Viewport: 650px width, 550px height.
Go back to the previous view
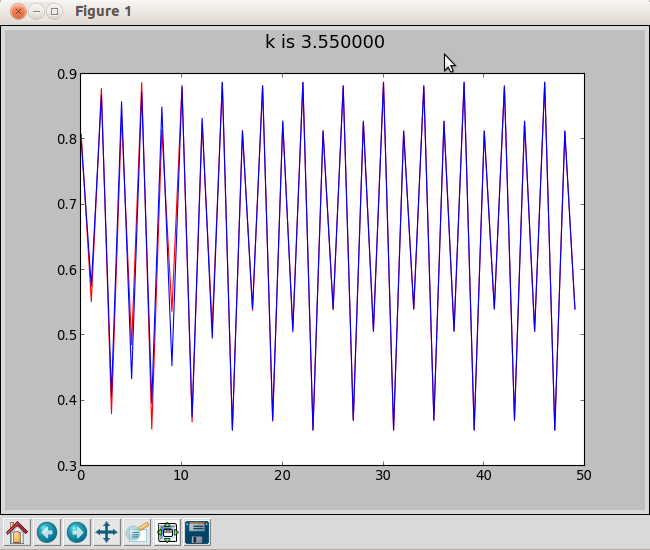coord(47,532)
